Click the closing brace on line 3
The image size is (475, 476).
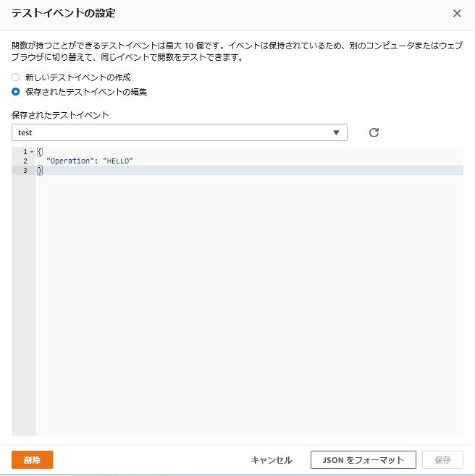pos(40,170)
